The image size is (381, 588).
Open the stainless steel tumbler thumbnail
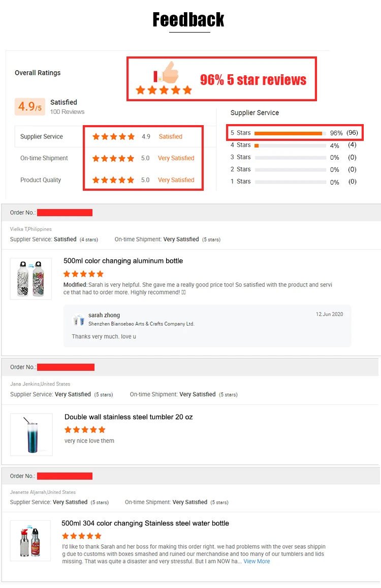[31, 434]
